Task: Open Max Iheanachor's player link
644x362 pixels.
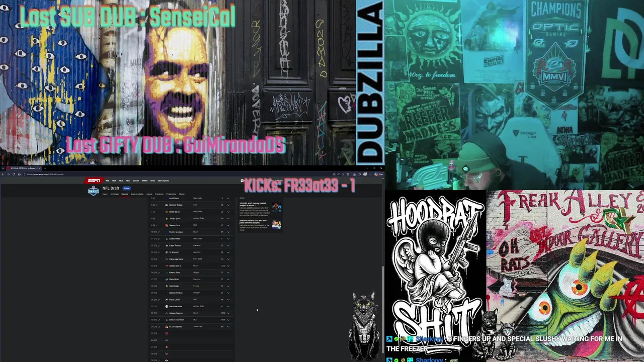Action: tap(176, 306)
